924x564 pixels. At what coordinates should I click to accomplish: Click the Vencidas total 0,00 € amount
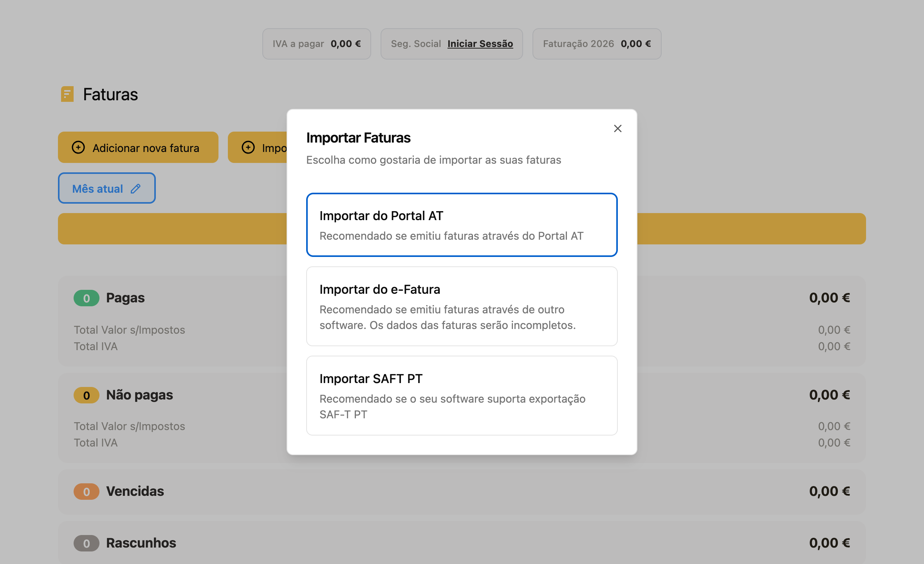830,492
